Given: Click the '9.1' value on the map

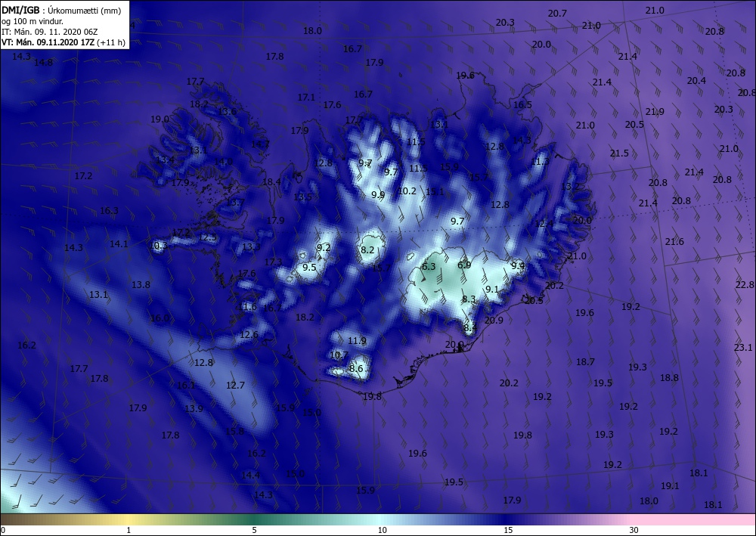Looking at the screenshot, I should (x=492, y=290).
